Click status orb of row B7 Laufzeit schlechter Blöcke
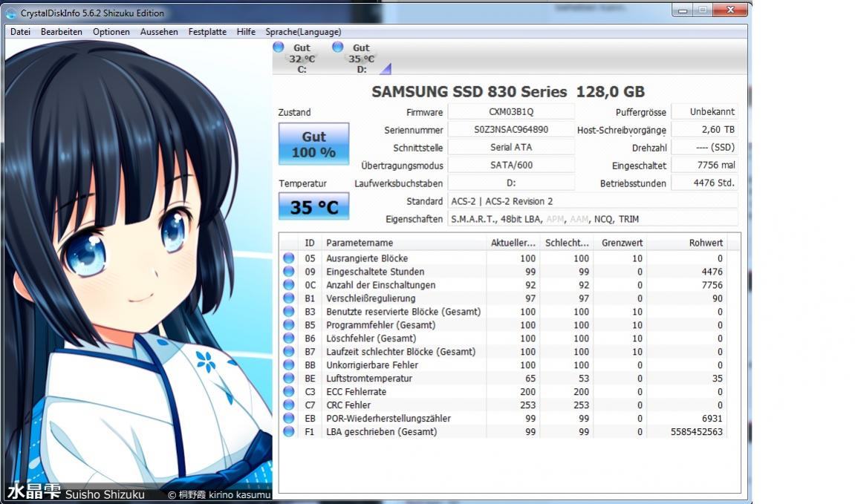Viewport: 855px width, 504px height. [x=289, y=351]
